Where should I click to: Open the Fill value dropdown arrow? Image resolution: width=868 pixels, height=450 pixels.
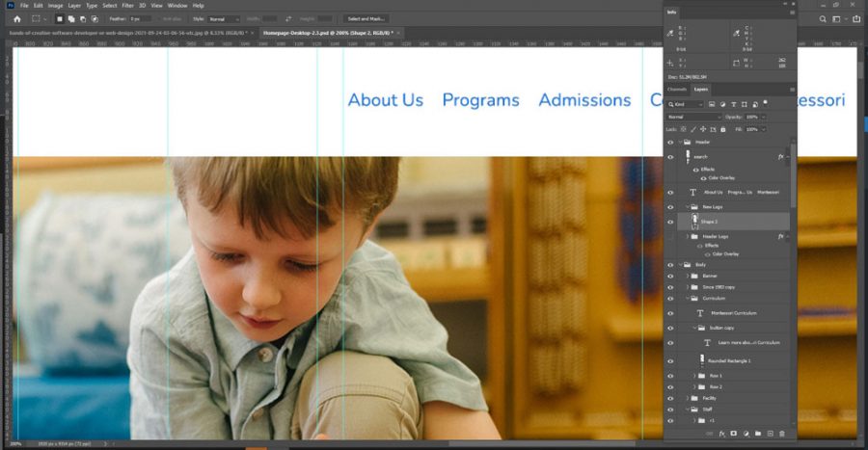pos(764,129)
